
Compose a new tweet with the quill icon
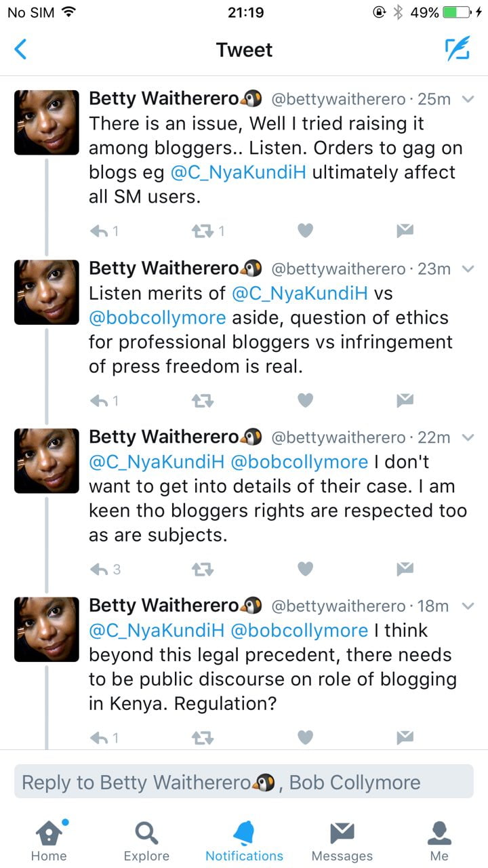(457, 50)
